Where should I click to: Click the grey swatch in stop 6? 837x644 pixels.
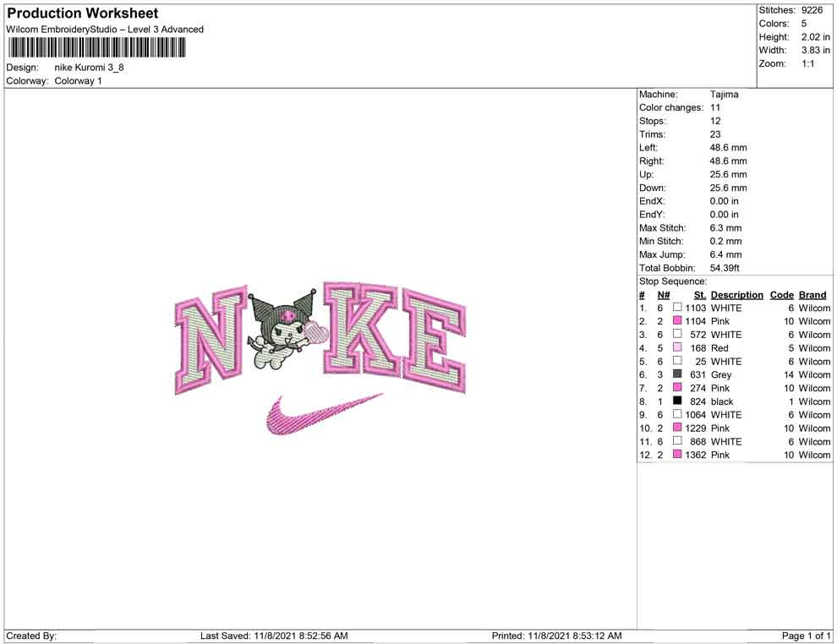[677, 374]
